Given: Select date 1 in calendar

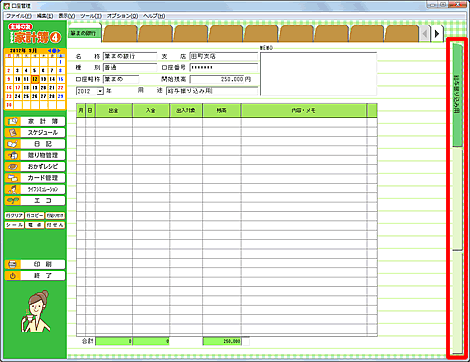Looking at the screenshot, I should (x=60, y=62).
